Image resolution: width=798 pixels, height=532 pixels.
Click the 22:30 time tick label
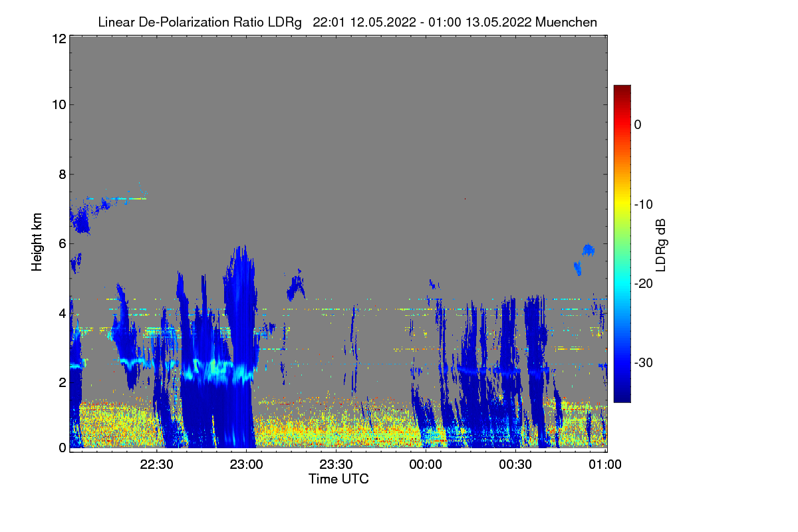[x=156, y=465]
